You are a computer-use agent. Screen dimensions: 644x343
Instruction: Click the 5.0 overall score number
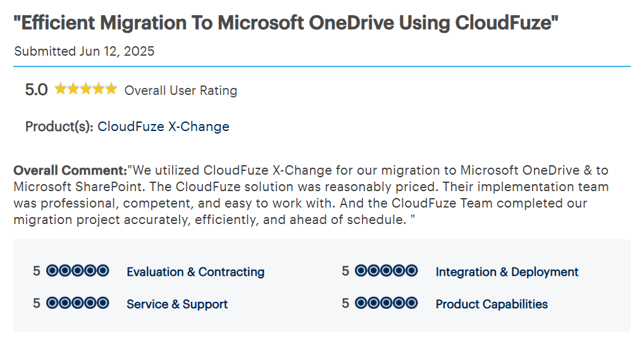click(x=36, y=90)
